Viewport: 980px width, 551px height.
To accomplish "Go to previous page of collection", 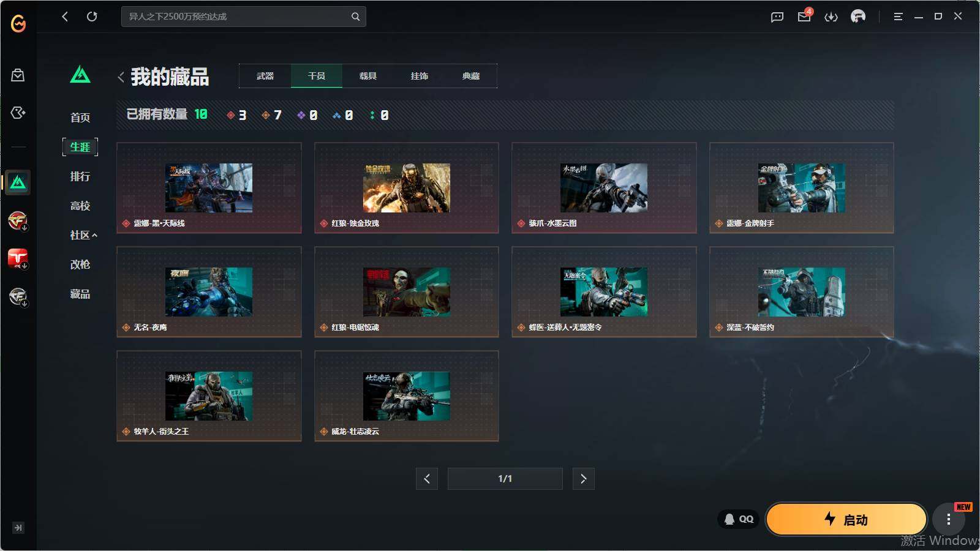I will [x=427, y=479].
